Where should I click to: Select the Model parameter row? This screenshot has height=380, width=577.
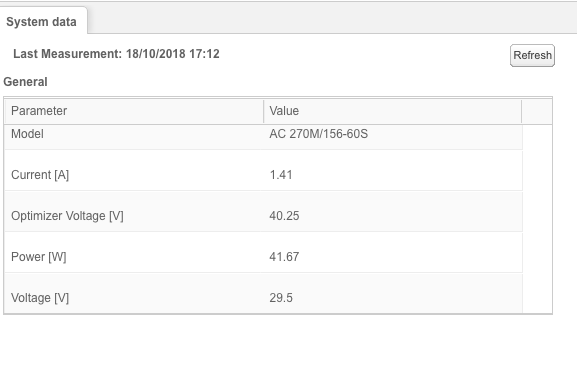pos(263,137)
